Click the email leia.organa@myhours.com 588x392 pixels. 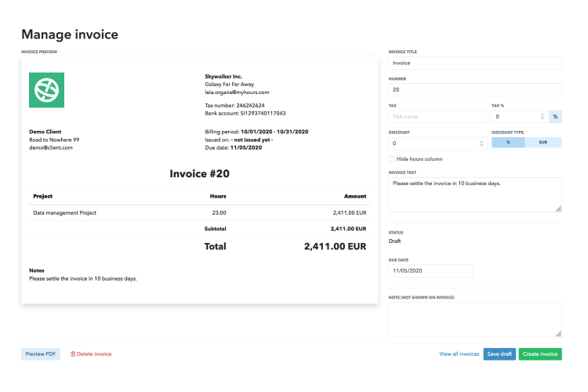point(237,93)
